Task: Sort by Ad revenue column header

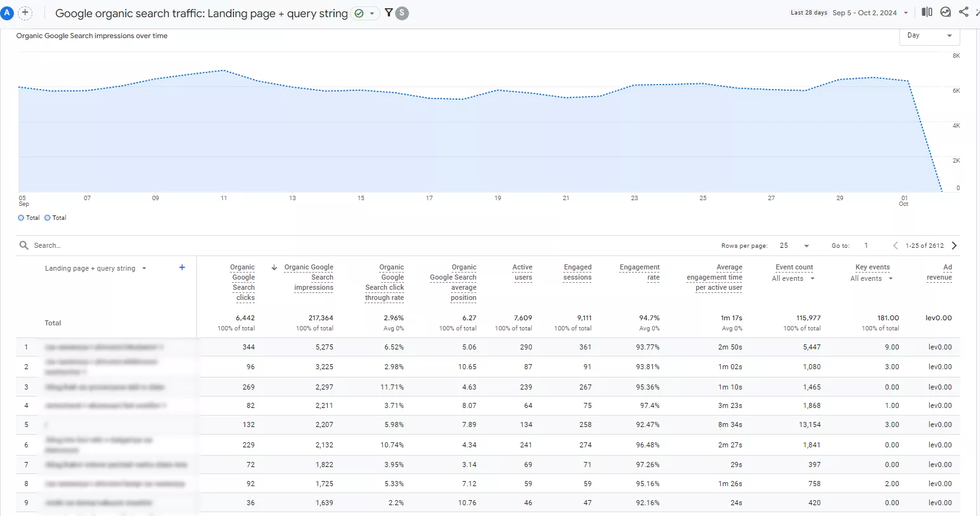Action: click(939, 272)
